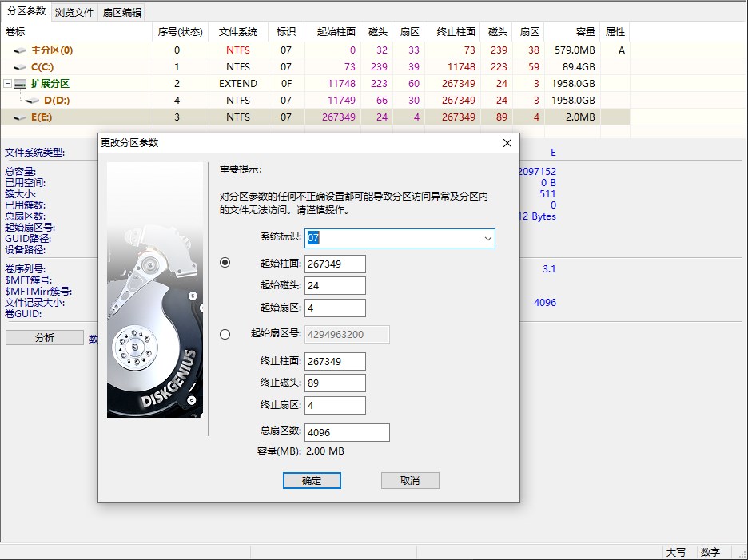Click the disk icon beside 扩展分区
Screen dimensions: 748x560
[x=20, y=84]
